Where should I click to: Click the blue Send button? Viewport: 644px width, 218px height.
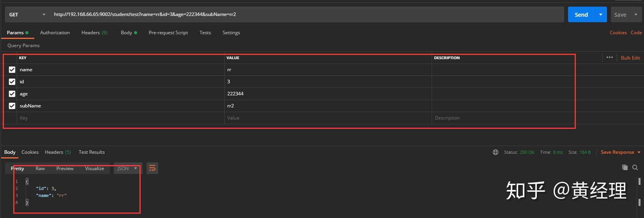click(x=581, y=15)
